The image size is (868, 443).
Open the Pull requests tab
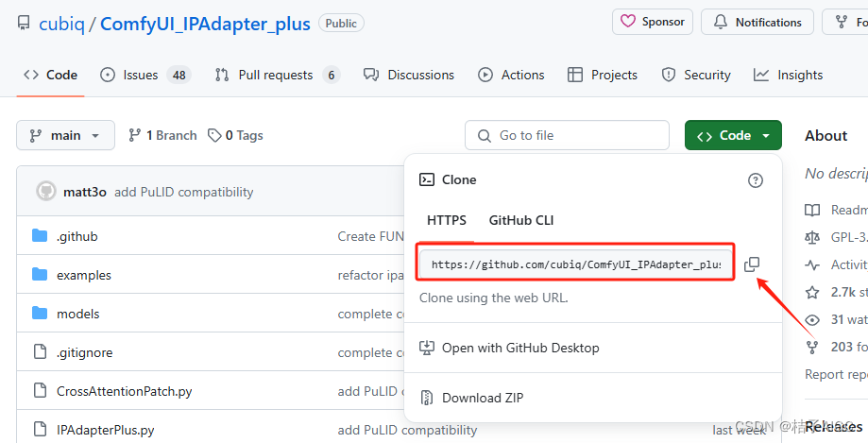278,75
